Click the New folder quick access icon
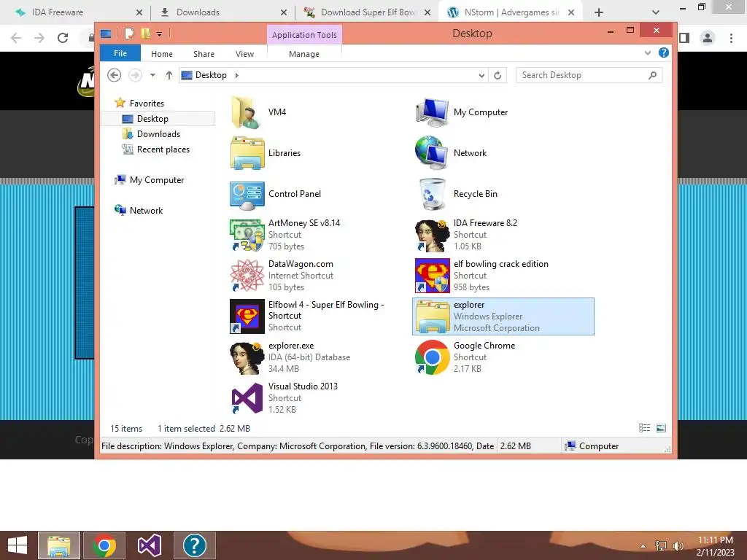 (x=145, y=34)
